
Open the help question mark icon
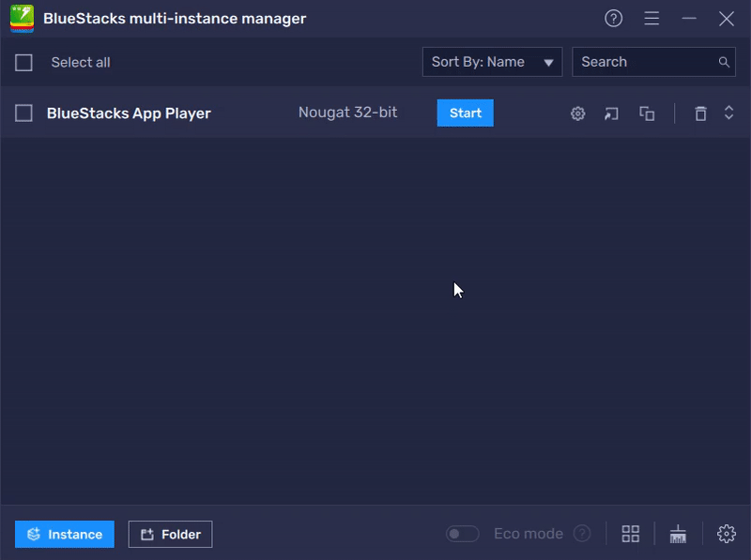(614, 19)
